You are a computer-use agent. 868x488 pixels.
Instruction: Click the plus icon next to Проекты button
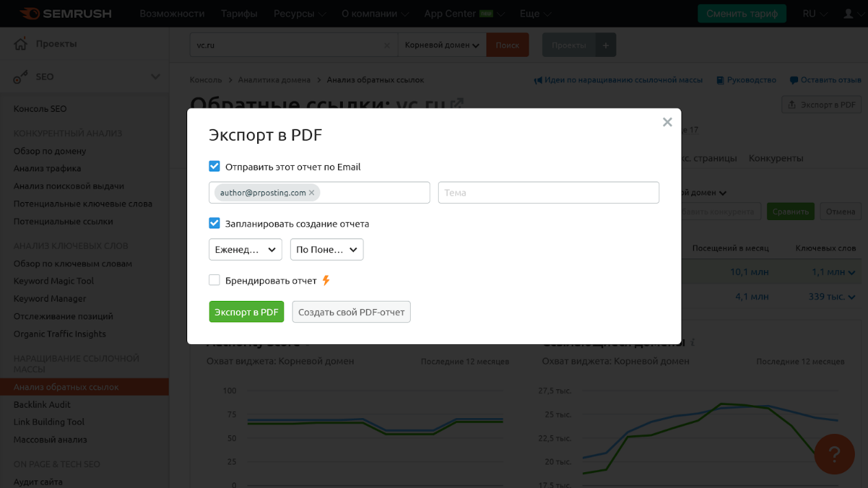click(605, 45)
